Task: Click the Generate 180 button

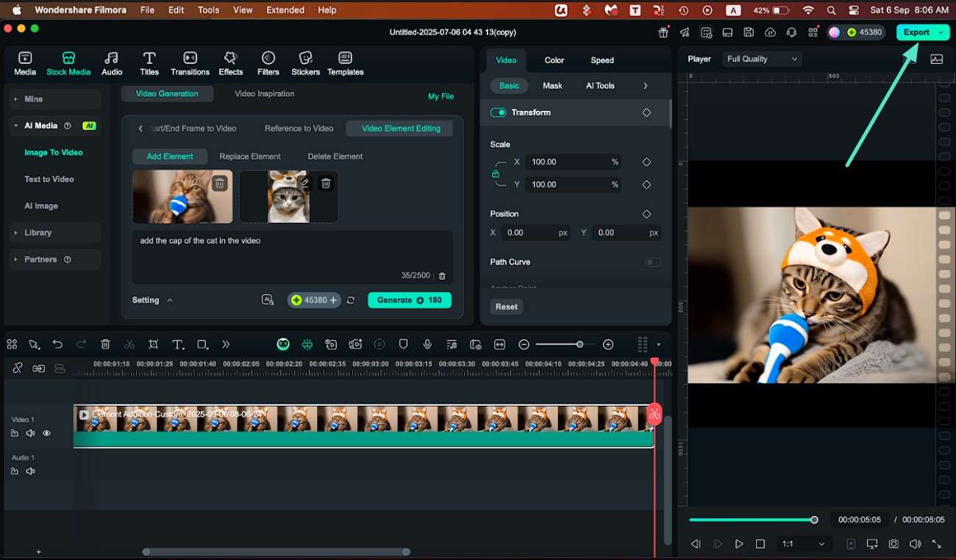Action: [x=410, y=300]
